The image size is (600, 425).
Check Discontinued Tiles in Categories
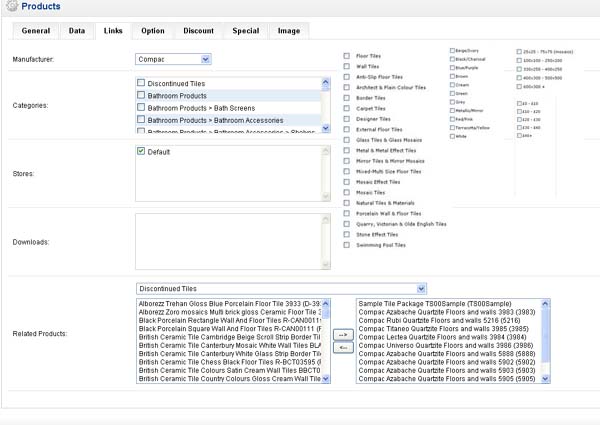pyautogui.click(x=141, y=83)
